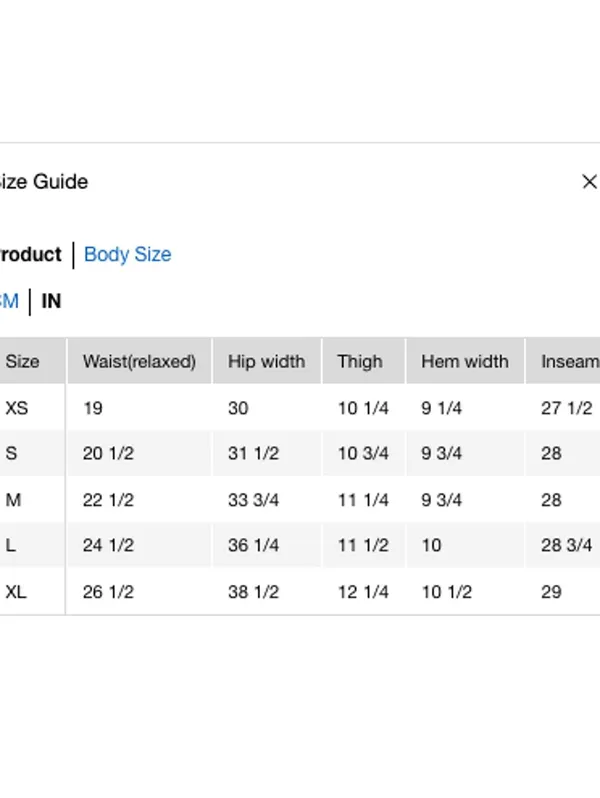
Task: Select the IN unit option
Action: click(51, 301)
